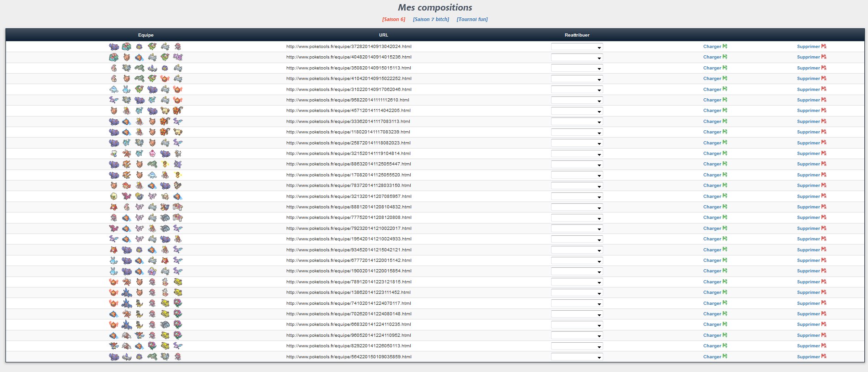
Task: Open the Tournoi fun tab
Action: pos(472,19)
